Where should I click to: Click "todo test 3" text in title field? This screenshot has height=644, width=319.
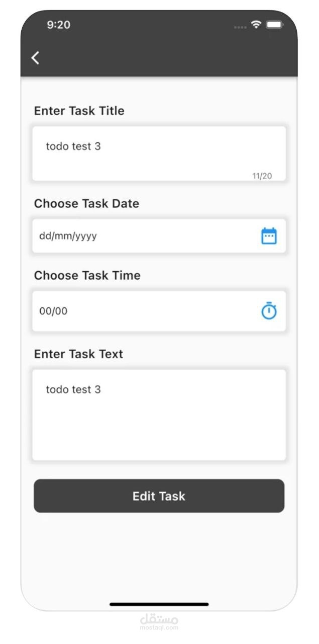coord(73,146)
